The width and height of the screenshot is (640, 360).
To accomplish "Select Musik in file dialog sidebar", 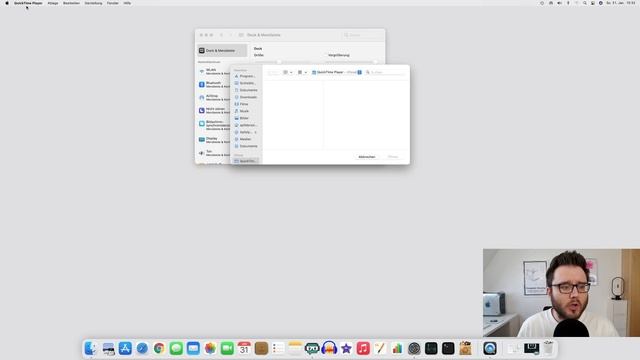I will pos(246,111).
